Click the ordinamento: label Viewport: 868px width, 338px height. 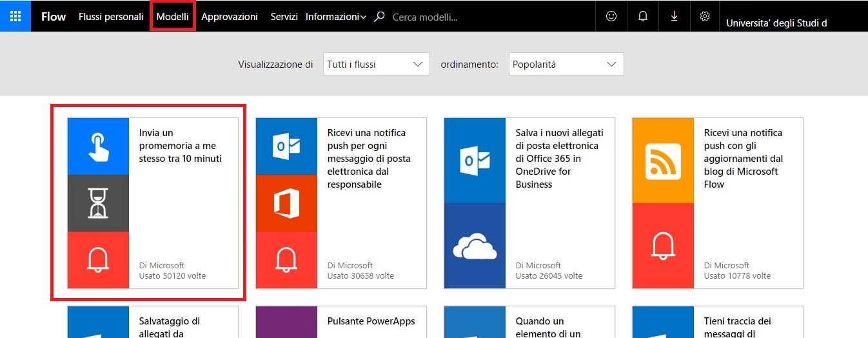click(x=469, y=65)
